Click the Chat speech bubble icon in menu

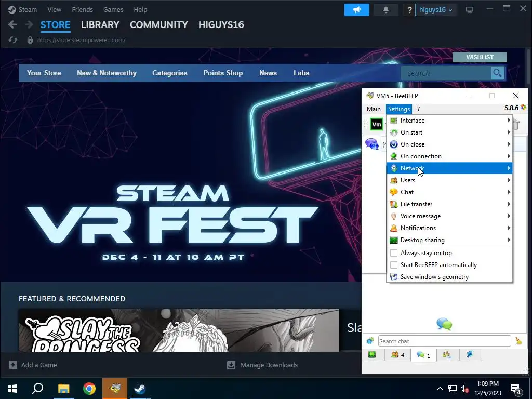pyautogui.click(x=394, y=192)
